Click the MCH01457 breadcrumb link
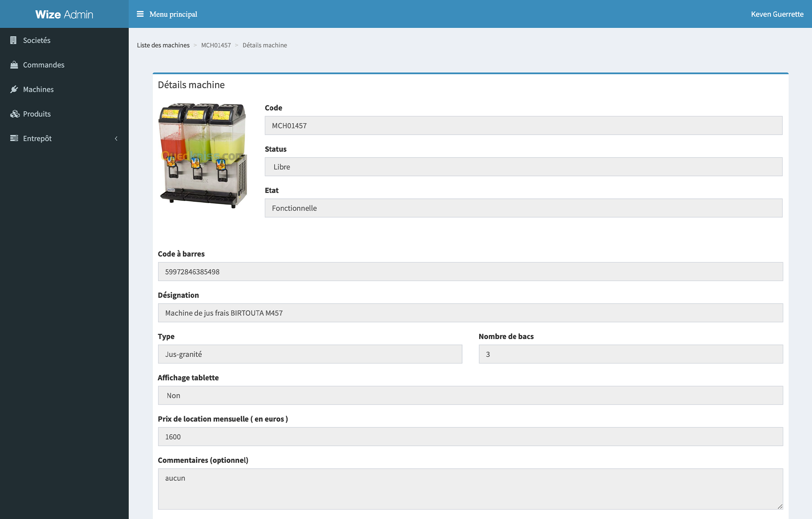Image resolution: width=812 pixels, height=519 pixels. pos(216,45)
